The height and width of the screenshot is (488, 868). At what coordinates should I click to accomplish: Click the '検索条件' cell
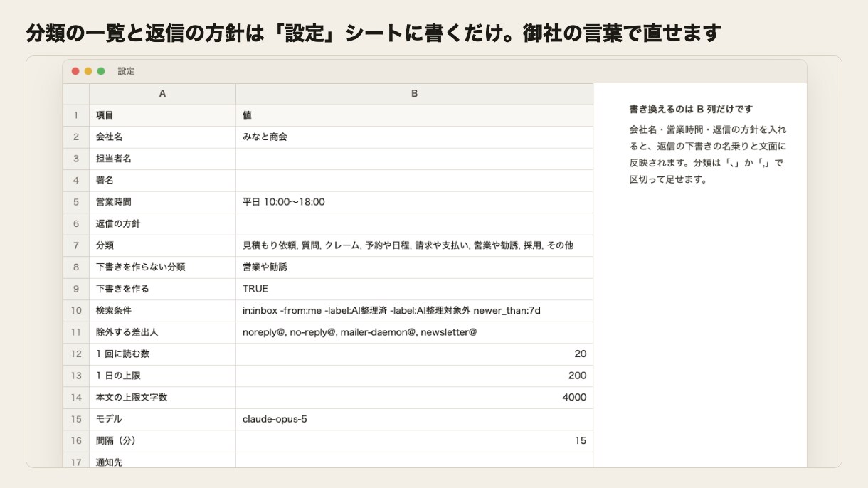[x=162, y=311]
